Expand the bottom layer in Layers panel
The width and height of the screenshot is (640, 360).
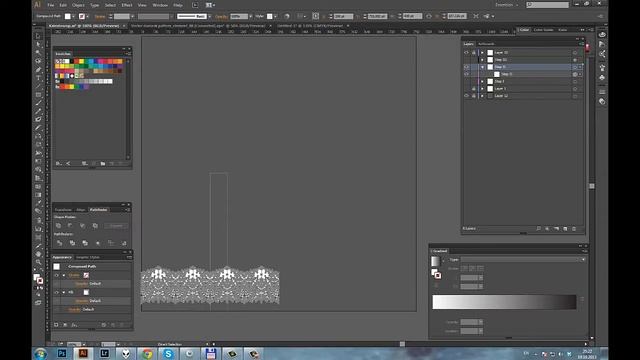pos(482,96)
